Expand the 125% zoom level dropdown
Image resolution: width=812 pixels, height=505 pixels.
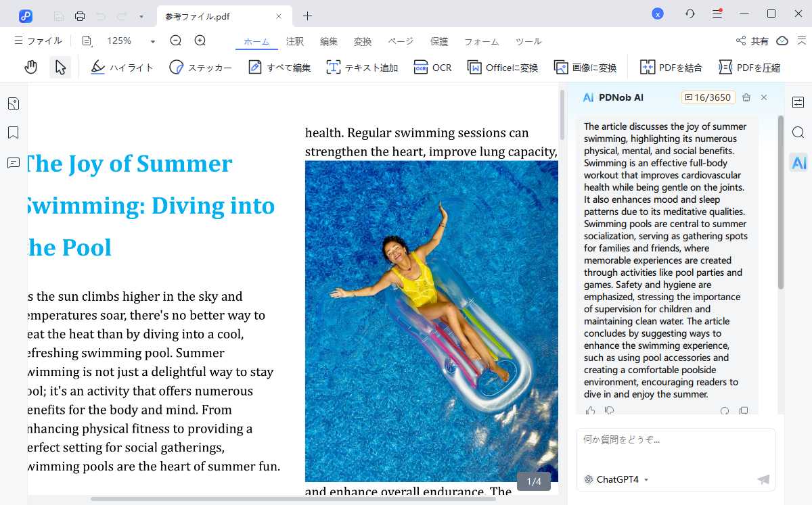(152, 41)
